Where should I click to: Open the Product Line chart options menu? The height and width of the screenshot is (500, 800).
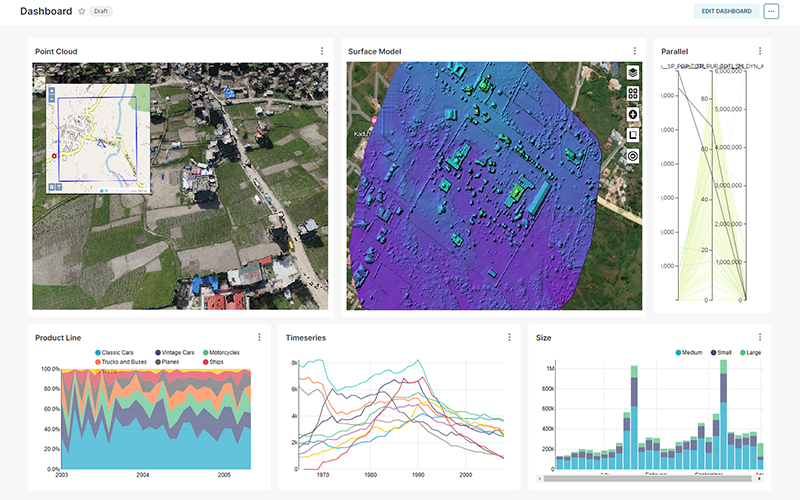(x=259, y=337)
